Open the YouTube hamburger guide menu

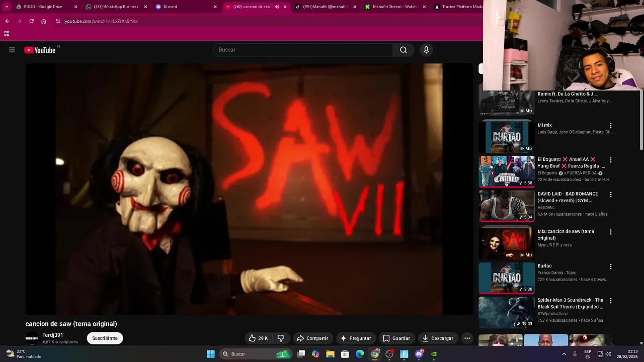12,50
